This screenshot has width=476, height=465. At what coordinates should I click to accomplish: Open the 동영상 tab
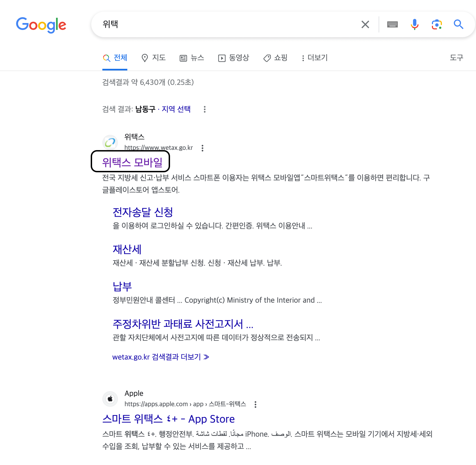tap(234, 58)
